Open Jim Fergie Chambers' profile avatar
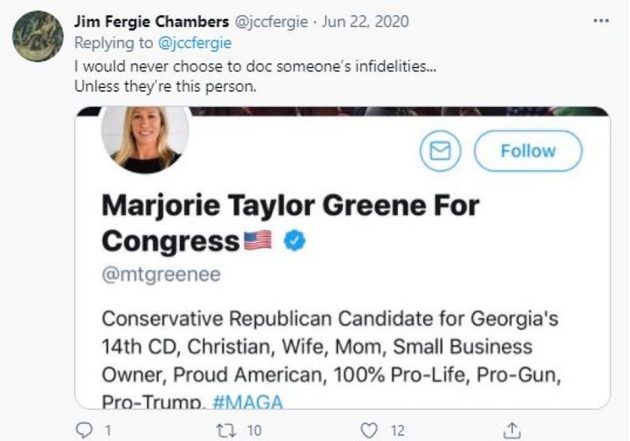The width and height of the screenshot is (630, 441). (x=38, y=36)
